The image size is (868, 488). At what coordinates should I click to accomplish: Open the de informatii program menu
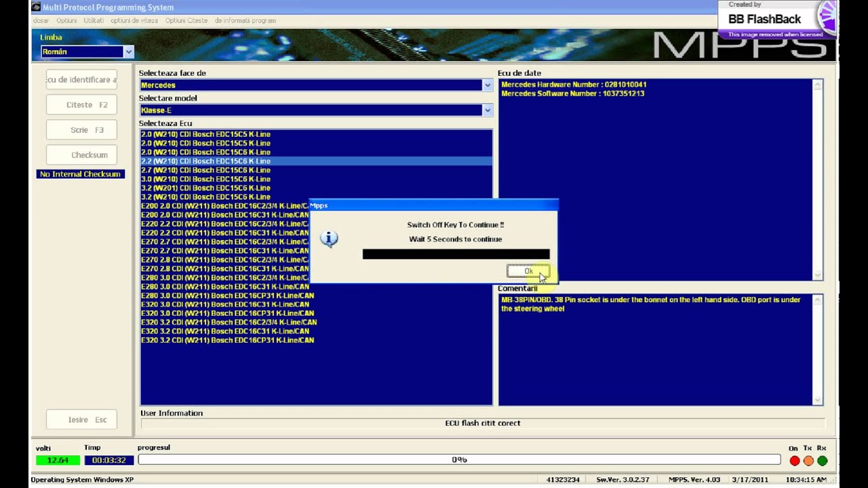pos(245,20)
